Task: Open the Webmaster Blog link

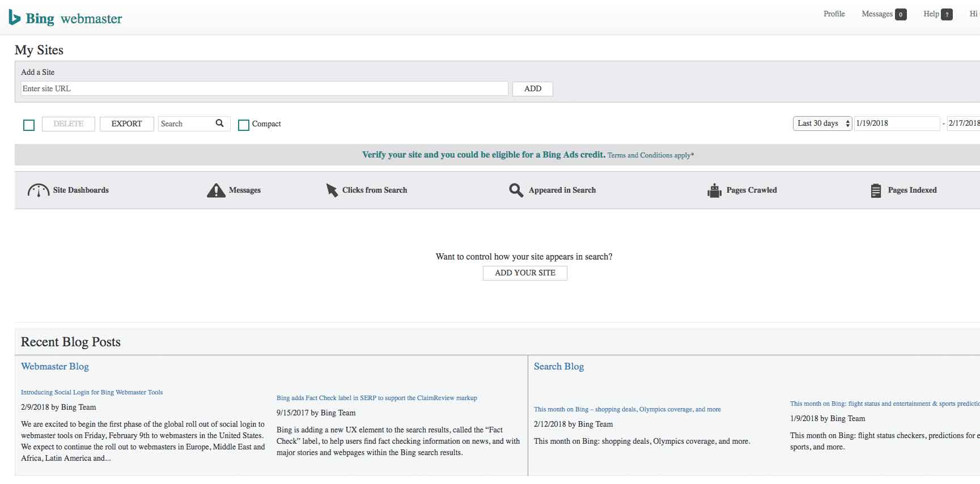Action: [x=55, y=367]
